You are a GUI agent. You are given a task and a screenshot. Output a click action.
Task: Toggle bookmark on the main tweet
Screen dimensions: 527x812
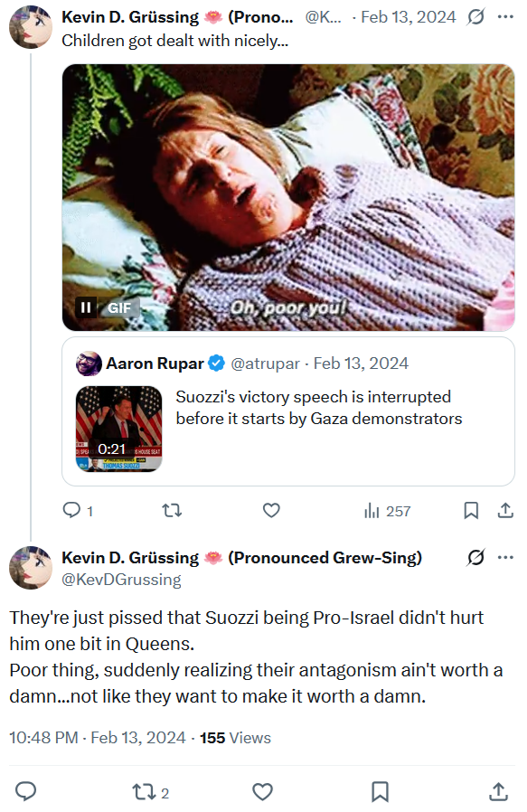pyautogui.click(x=380, y=792)
